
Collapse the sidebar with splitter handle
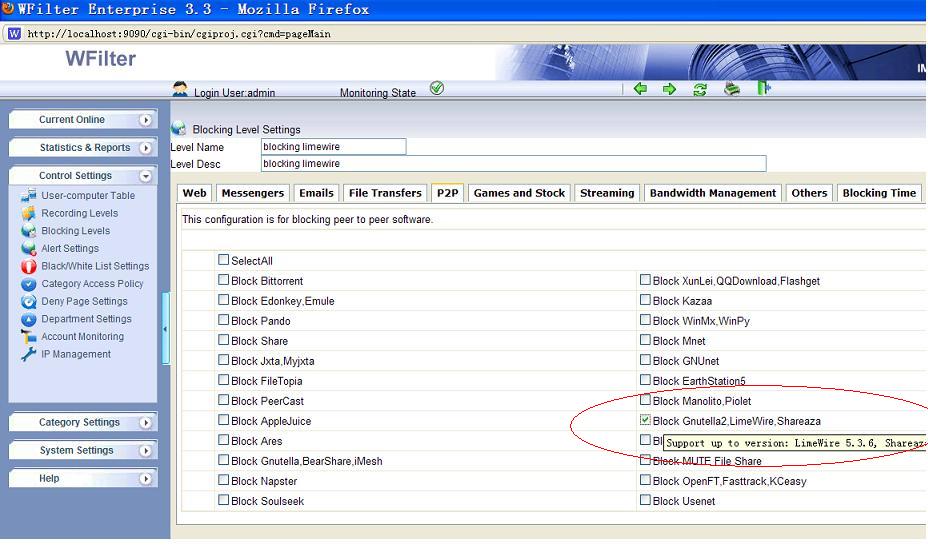coord(166,329)
